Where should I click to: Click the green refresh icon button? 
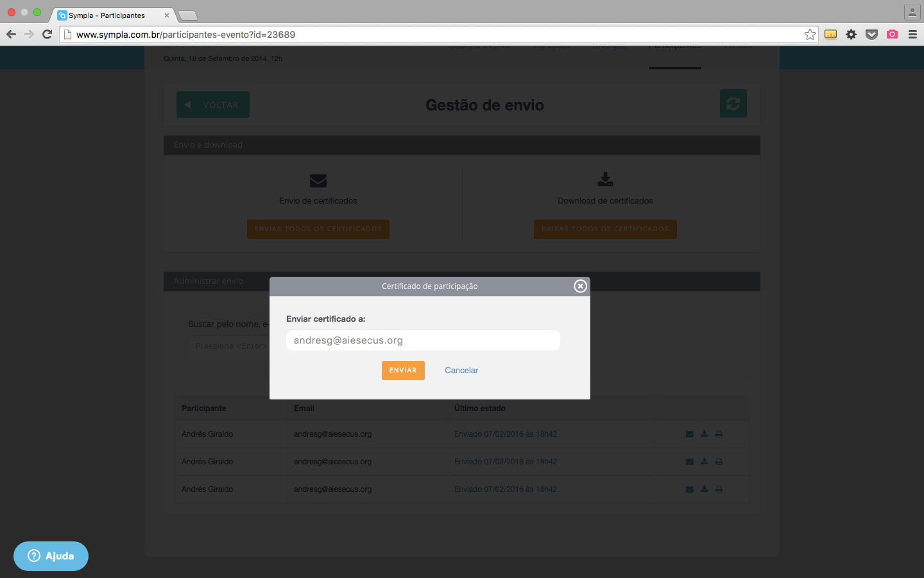click(733, 103)
